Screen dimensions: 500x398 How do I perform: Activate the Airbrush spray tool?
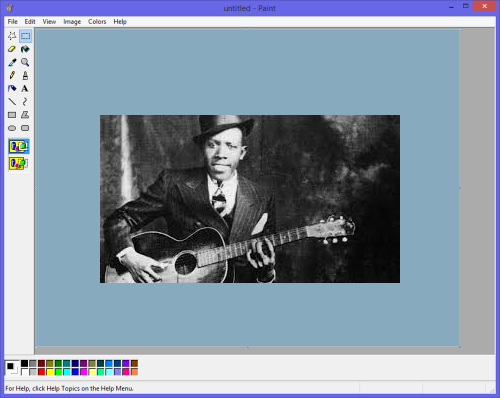click(12, 89)
